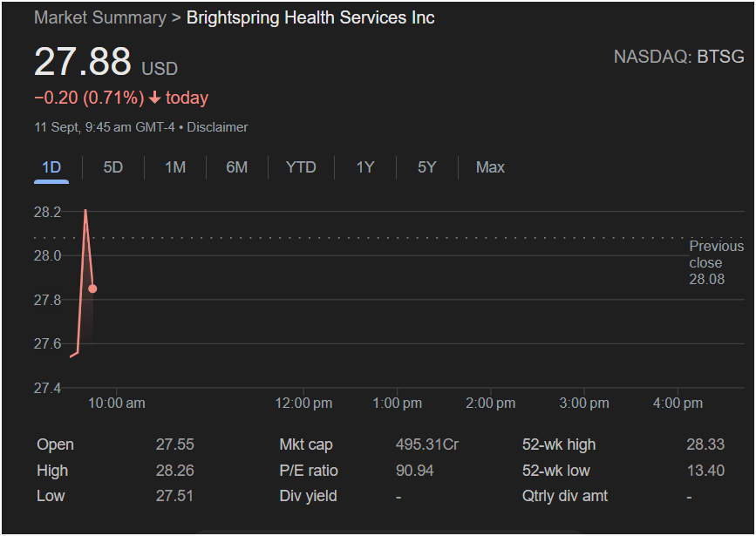Open the Market Summary breadcrumb link
756x536 pixels.
click(x=99, y=17)
